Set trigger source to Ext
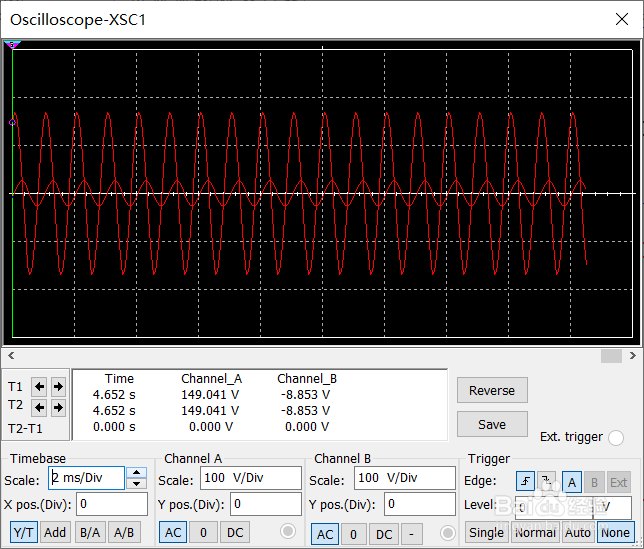The image size is (644, 549). 618,482
